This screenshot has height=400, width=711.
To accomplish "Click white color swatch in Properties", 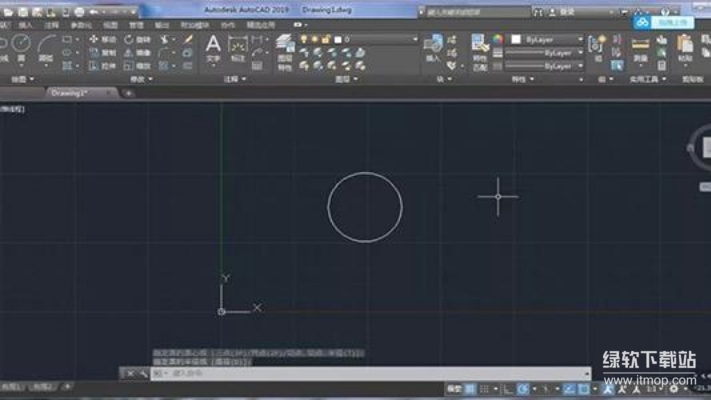I will [516, 39].
